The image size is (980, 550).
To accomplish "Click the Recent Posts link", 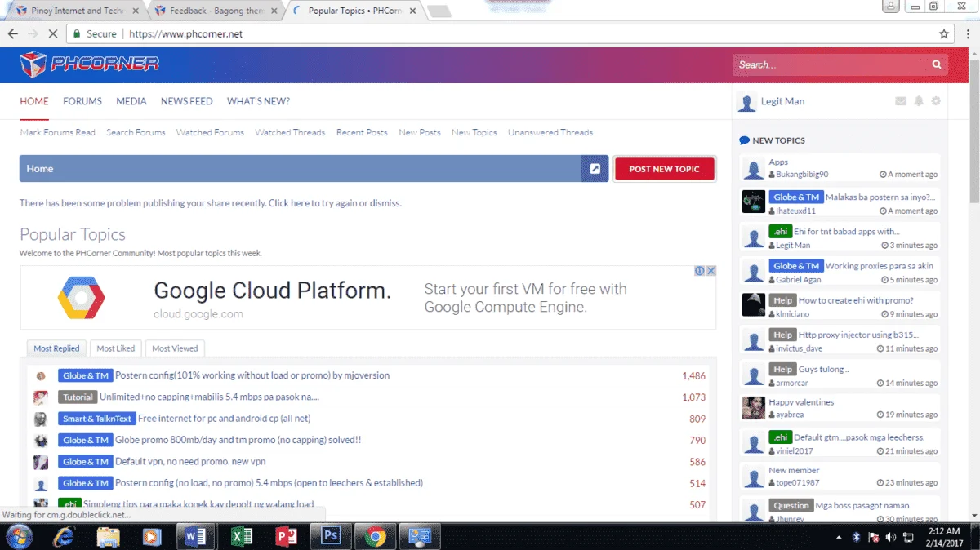I will point(362,132).
